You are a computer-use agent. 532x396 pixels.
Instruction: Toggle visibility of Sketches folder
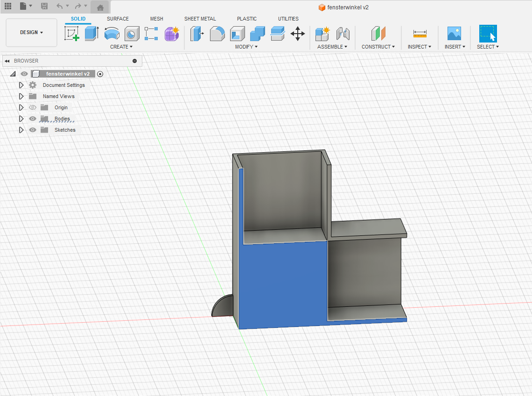[x=33, y=130]
